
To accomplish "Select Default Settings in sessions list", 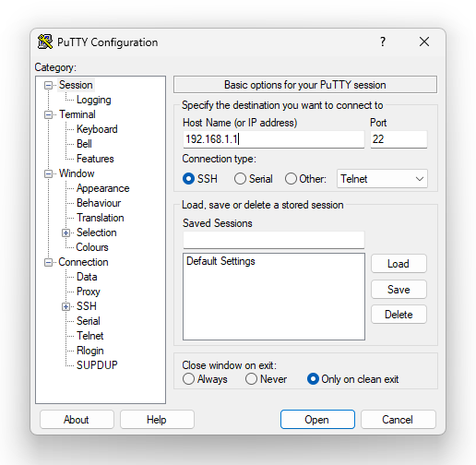I will click(220, 261).
